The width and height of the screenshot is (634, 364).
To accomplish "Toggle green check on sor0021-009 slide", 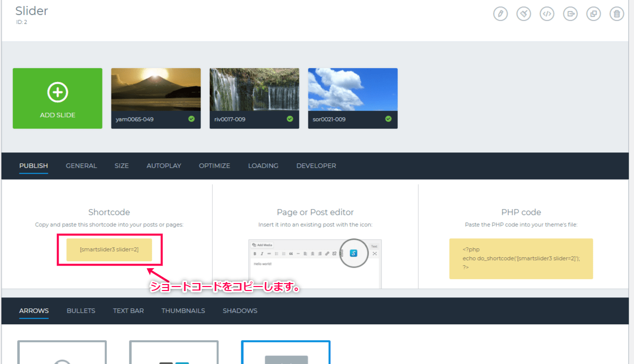I will (x=388, y=119).
